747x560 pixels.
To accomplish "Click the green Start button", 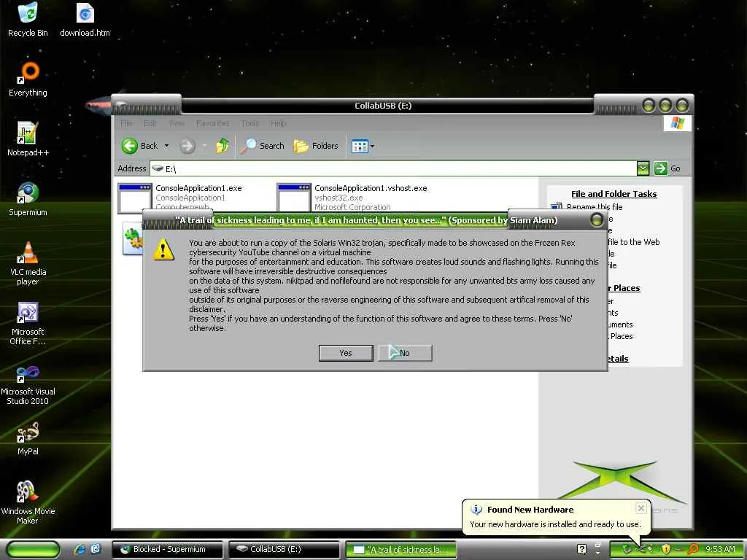I will (34, 549).
